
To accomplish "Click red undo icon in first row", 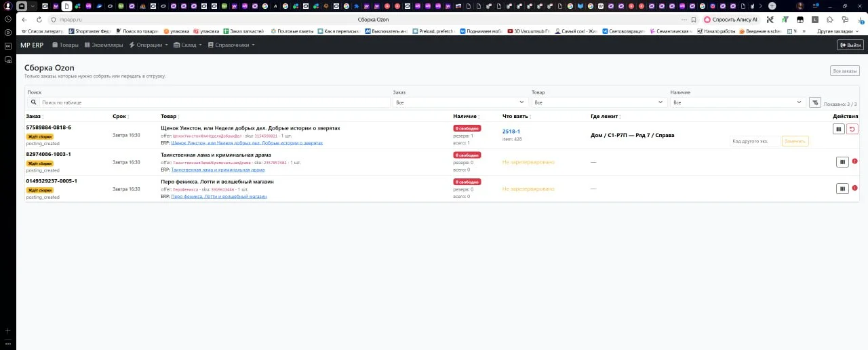I will 852,129.
